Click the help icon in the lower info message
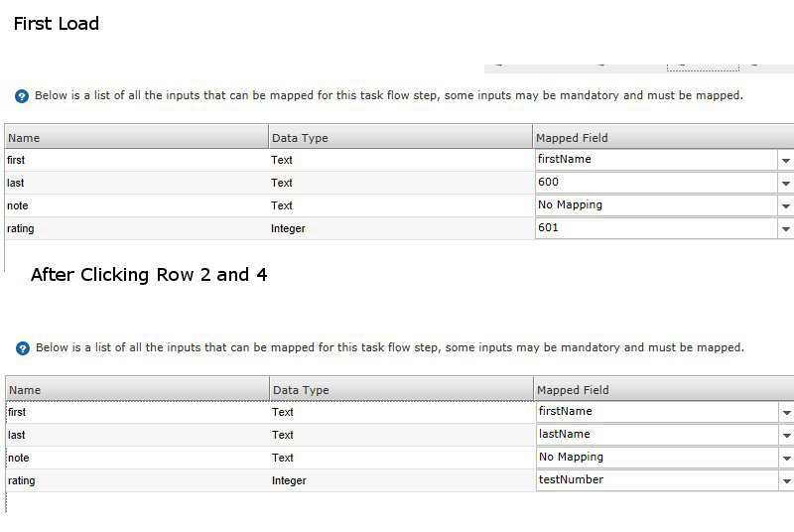 coord(23,348)
